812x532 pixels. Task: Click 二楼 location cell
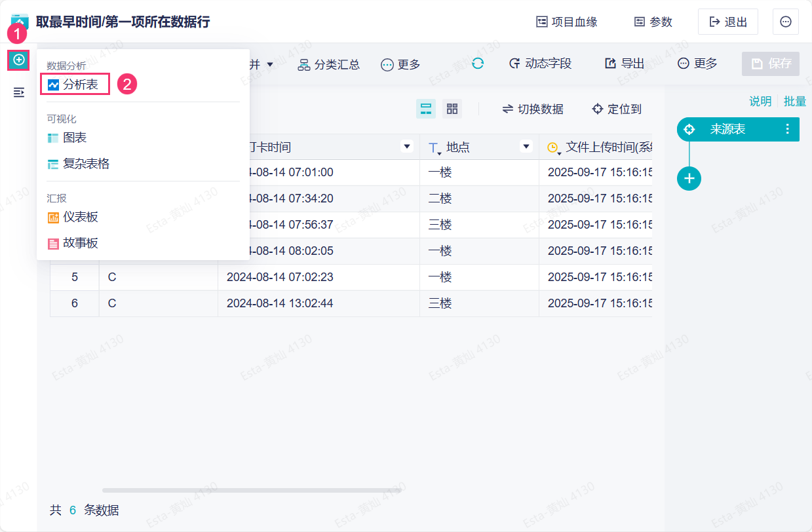click(x=480, y=199)
